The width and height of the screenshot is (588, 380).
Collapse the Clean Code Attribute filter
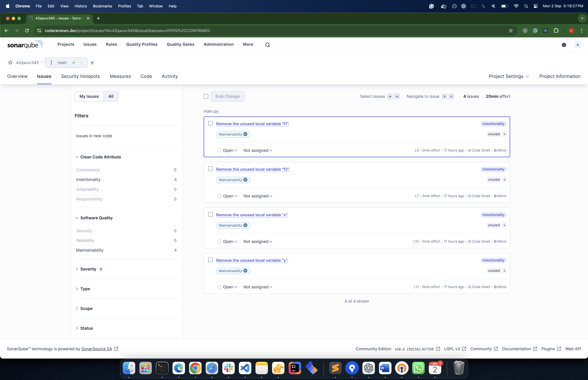98,157
